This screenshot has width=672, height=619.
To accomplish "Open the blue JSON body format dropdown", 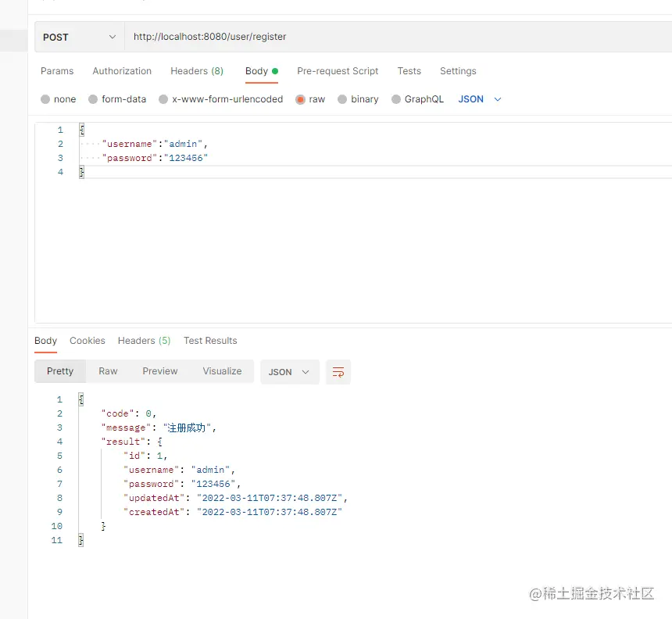I will (x=479, y=99).
